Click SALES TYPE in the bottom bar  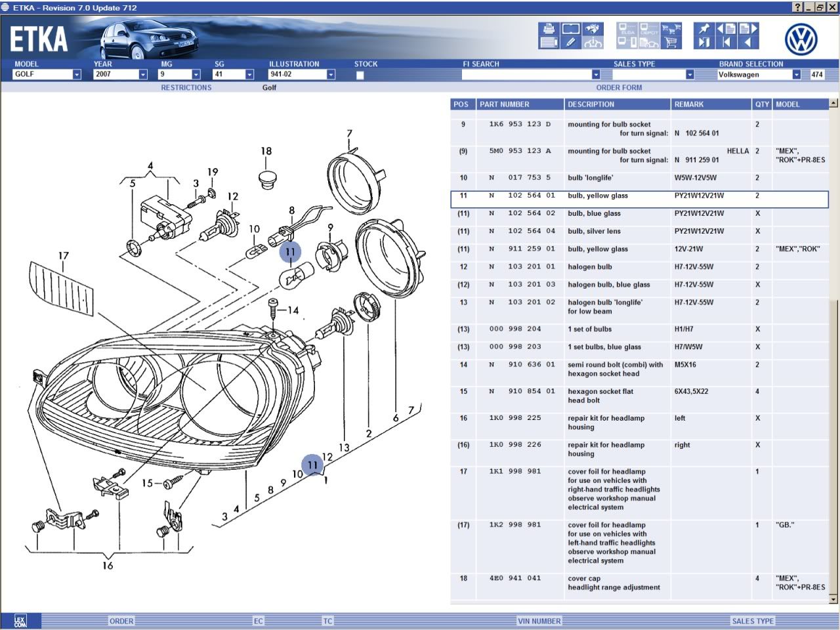[x=753, y=621]
